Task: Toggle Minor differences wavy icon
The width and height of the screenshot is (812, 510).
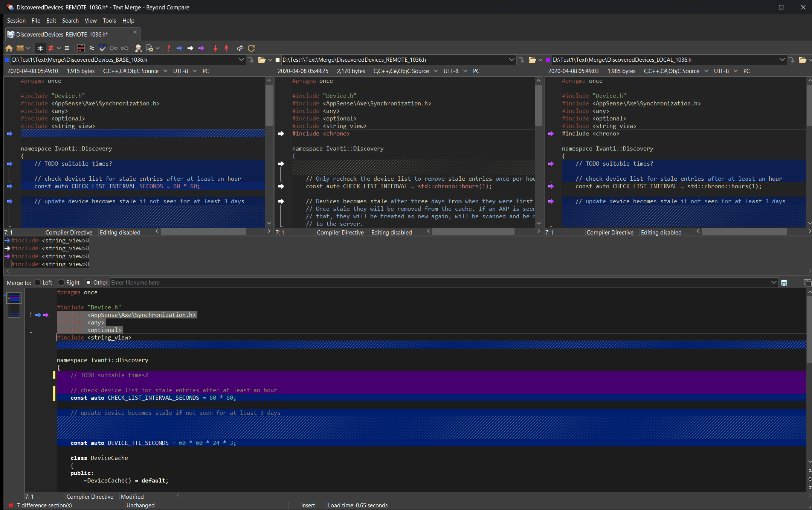Action: 92,48
